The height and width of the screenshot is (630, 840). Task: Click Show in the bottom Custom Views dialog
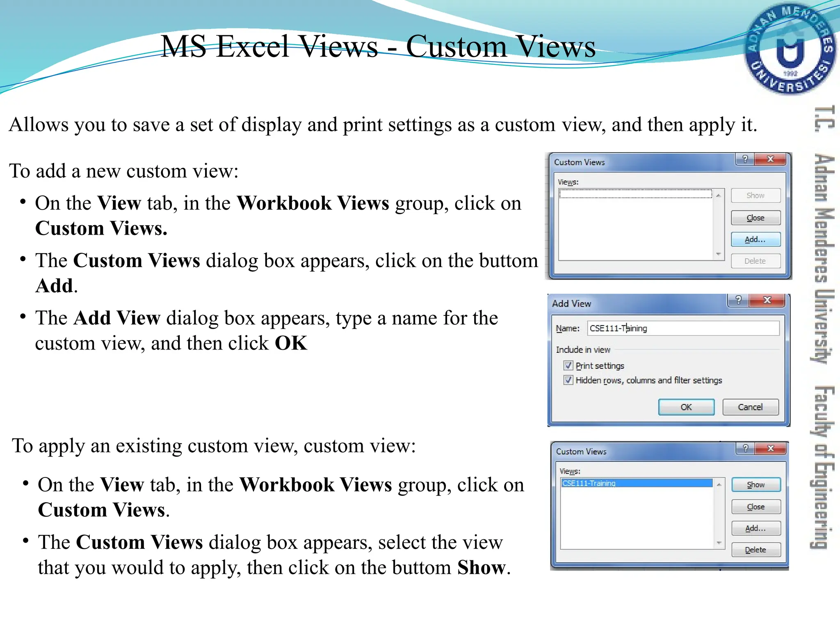click(756, 485)
